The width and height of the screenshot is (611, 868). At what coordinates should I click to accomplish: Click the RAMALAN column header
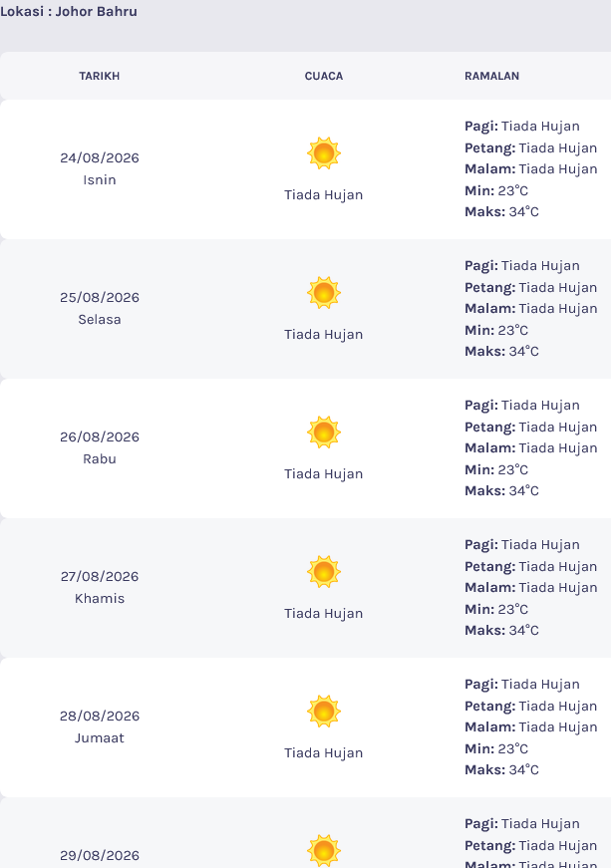[492, 77]
